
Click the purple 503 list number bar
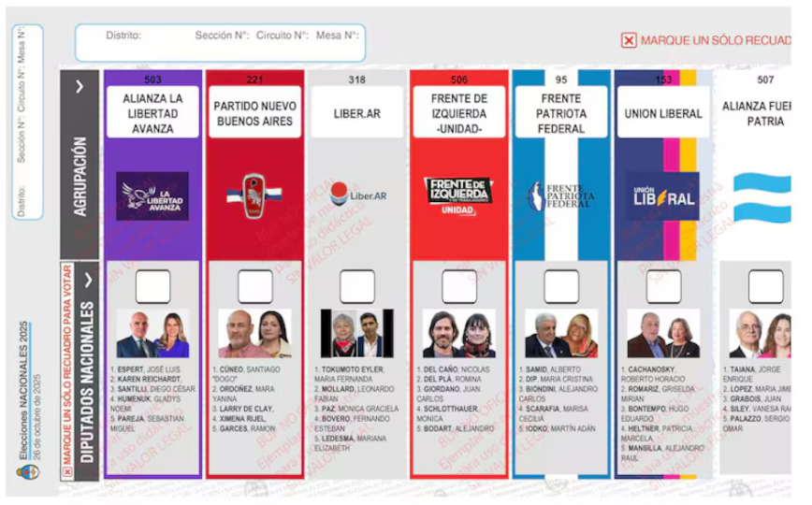coord(152,79)
